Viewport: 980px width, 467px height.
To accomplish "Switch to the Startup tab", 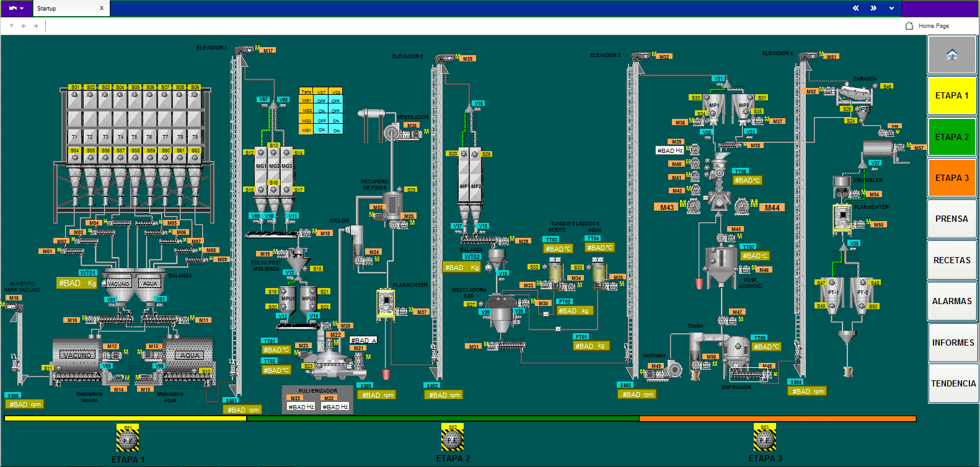I will (46, 8).
